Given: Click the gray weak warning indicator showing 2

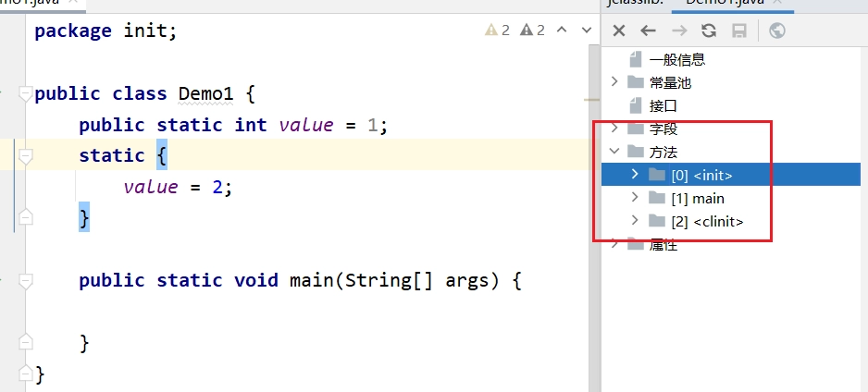Looking at the screenshot, I should [532, 30].
